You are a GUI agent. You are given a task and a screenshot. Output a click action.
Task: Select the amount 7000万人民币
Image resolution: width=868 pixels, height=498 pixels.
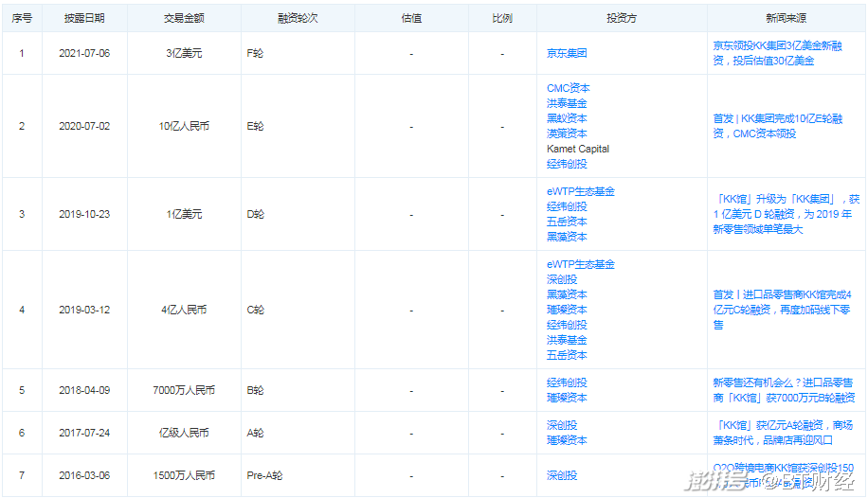[x=184, y=390]
